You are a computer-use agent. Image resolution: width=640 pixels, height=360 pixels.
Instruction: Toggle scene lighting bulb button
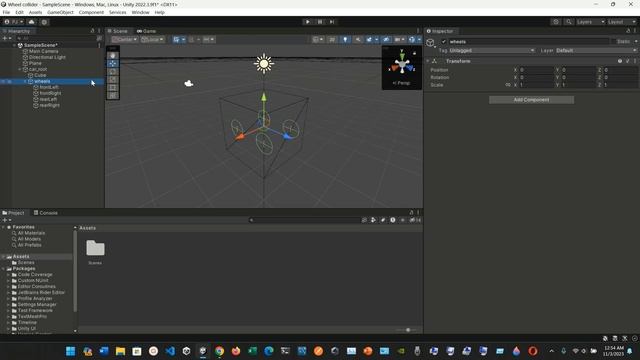coord(345,40)
